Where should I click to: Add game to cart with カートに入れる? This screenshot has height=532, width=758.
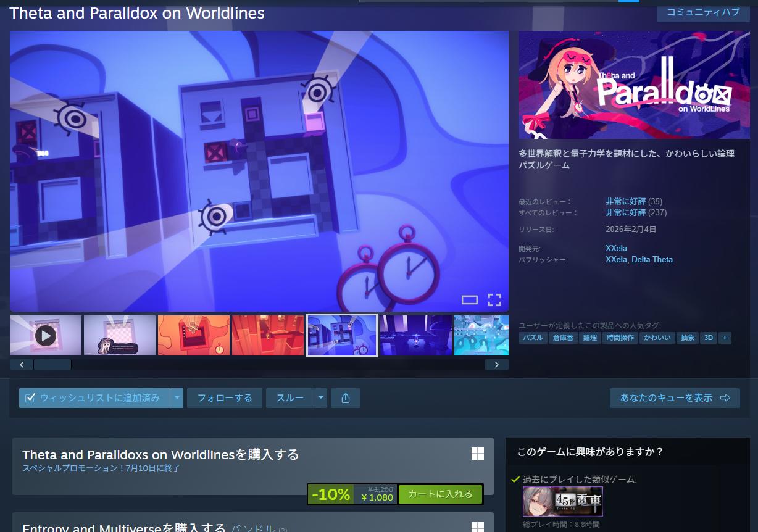tap(440, 494)
